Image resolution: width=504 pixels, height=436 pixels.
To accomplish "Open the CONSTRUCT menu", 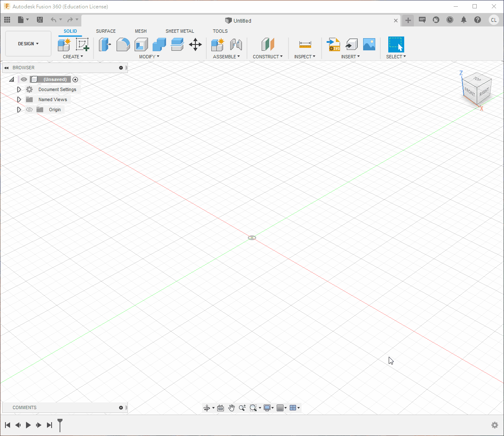I will (268, 57).
